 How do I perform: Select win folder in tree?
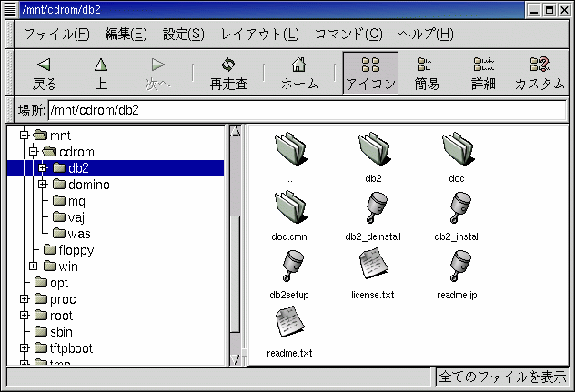[61, 266]
